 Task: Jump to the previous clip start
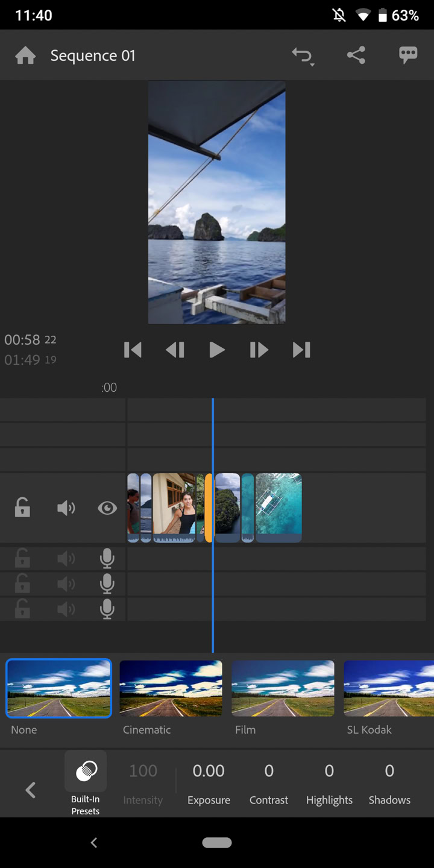(133, 350)
